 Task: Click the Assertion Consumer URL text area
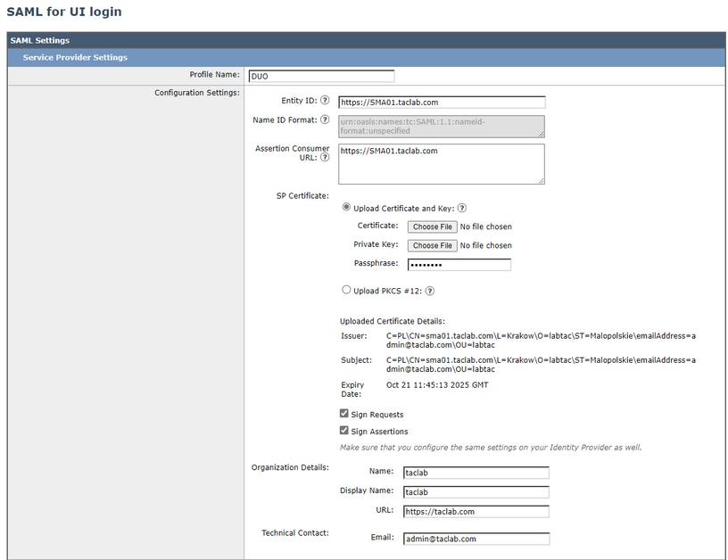point(442,164)
